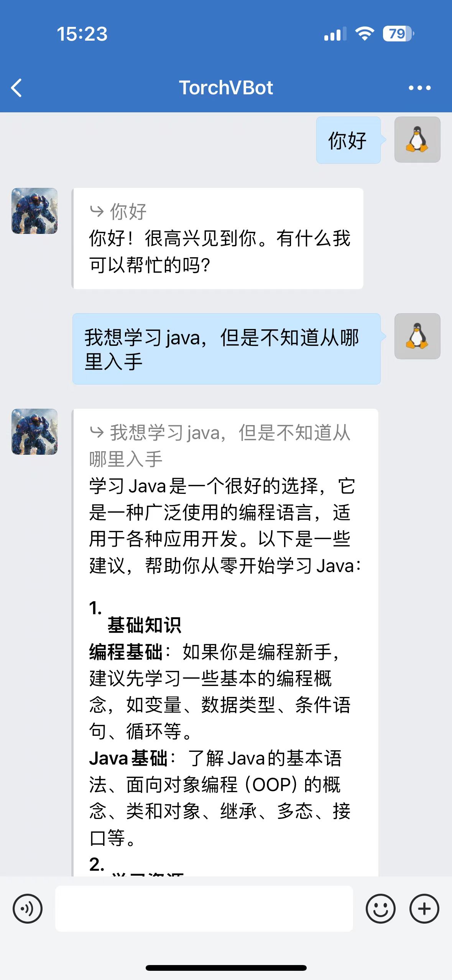The image size is (452, 980).
Task: Tap the voice input icon
Action: [28, 908]
